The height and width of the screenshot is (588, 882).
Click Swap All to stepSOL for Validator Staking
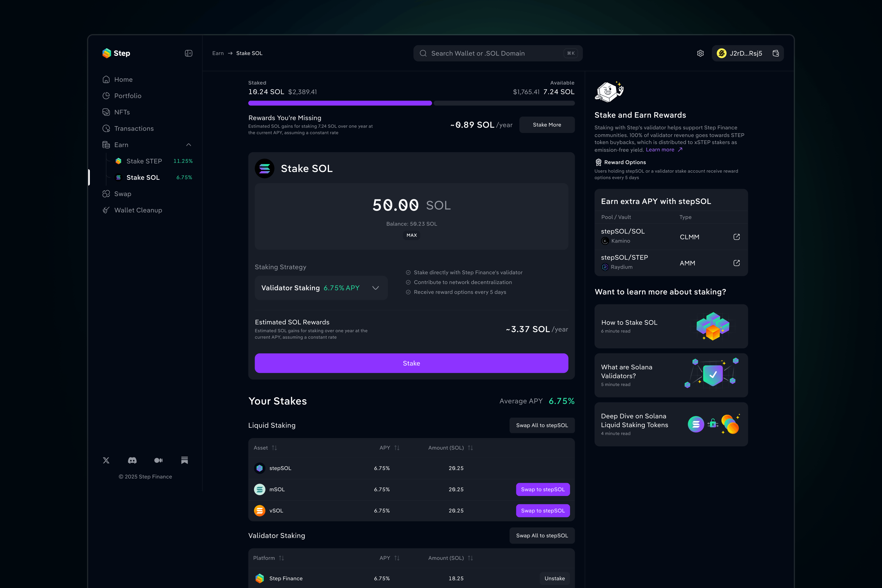point(542,535)
